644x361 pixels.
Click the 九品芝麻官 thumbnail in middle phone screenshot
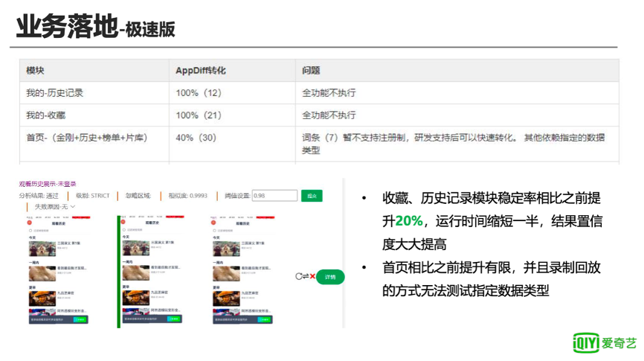pyautogui.click(x=136, y=298)
